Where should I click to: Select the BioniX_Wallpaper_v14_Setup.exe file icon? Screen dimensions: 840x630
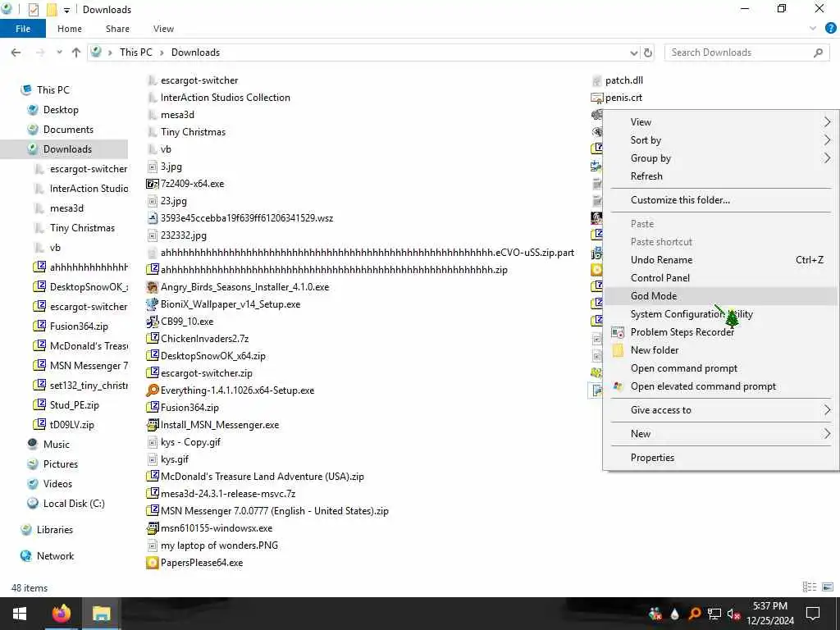pos(152,304)
